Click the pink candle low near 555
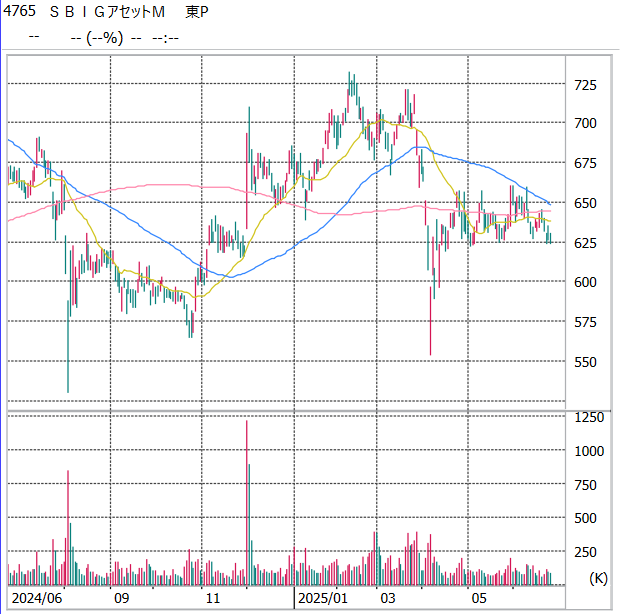Image resolution: width=620 pixels, height=614 pixels. click(x=431, y=321)
